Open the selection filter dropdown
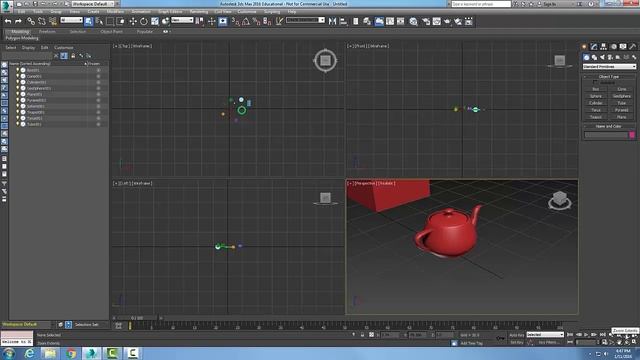The width and height of the screenshot is (640, 360). [71, 20]
